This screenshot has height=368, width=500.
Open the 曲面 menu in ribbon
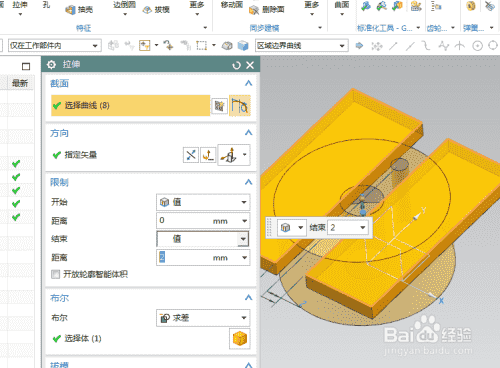click(342, 8)
